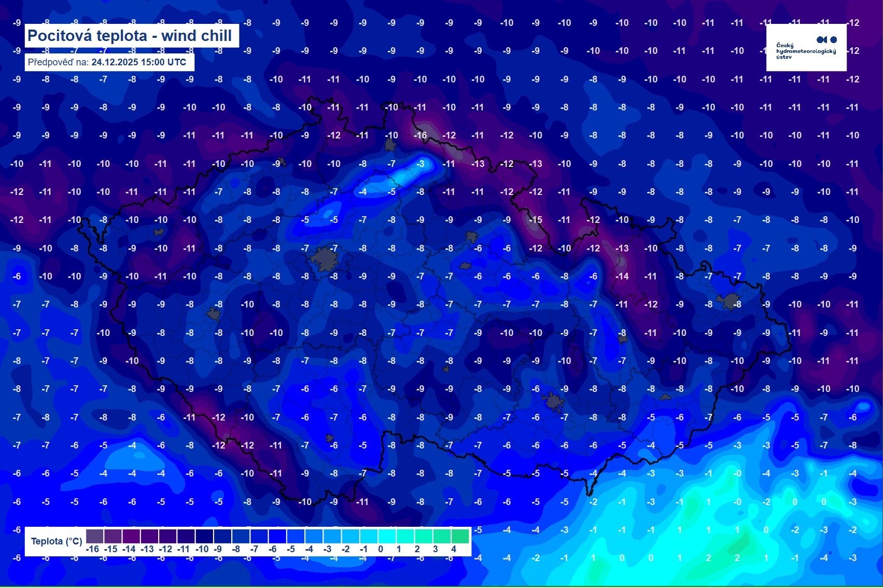This screenshot has height=588, width=883.
Task: Click the -5 legend color swatch
Action: (x=295, y=536)
